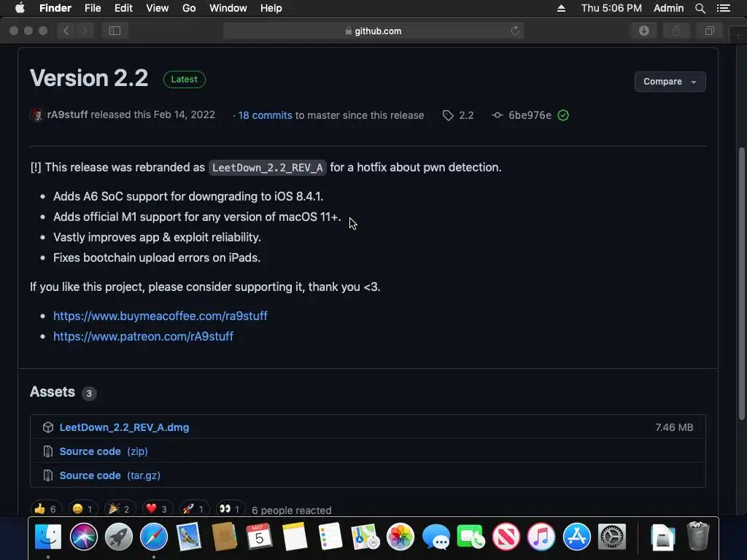Open the Help menu

pyautogui.click(x=271, y=8)
